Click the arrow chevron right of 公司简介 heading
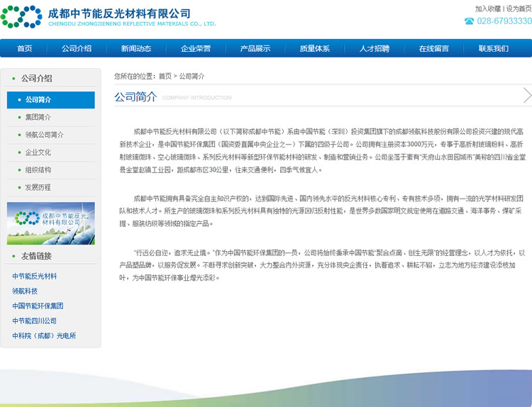 [x=526, y=96]
